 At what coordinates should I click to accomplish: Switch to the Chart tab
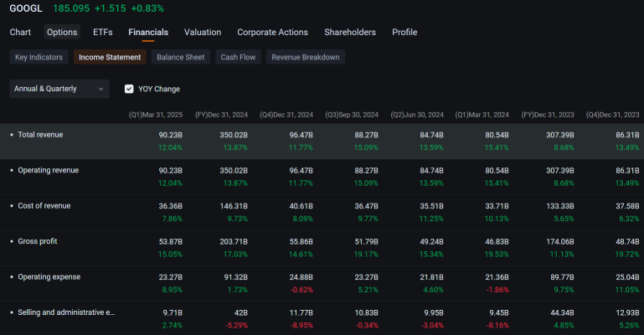click(20, 32)
